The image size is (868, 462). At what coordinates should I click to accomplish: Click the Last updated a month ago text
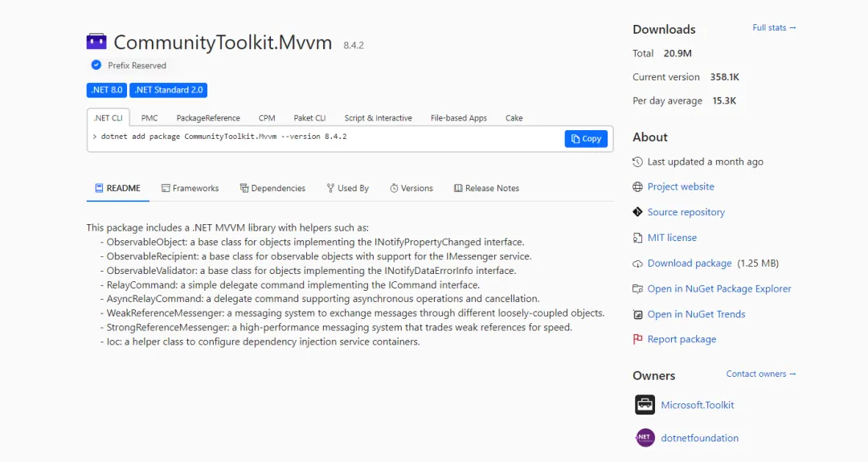(x=706, y=162)
